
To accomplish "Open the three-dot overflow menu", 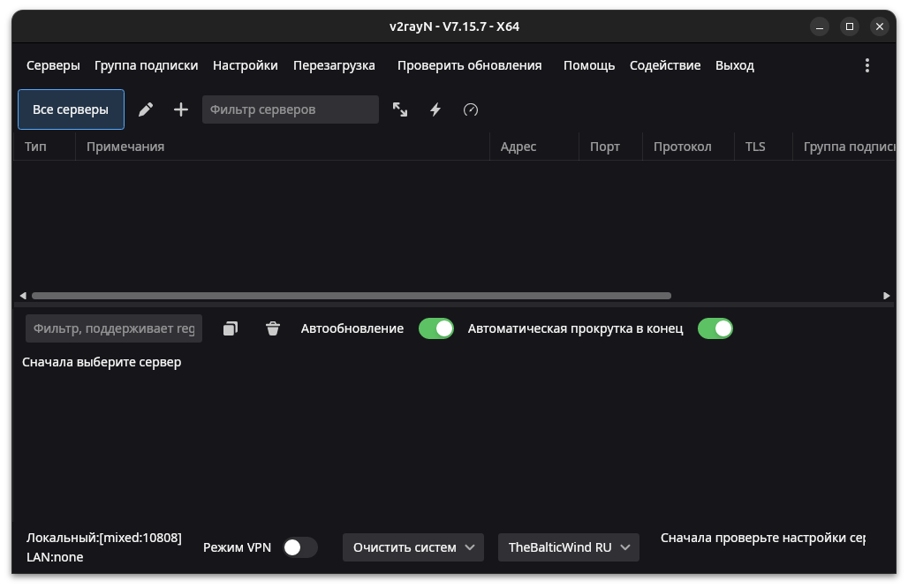I will (x=867, y=65).
